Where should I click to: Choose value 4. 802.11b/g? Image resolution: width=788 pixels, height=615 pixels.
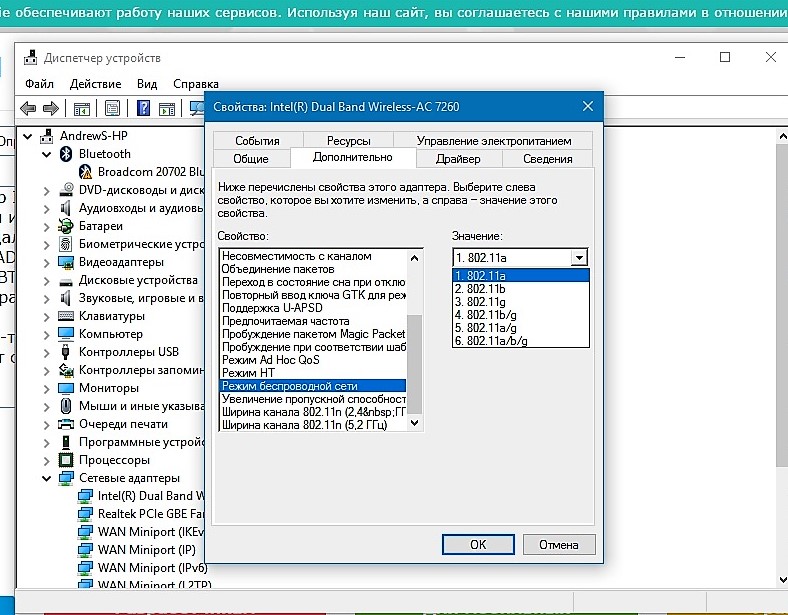[x=521, y=315]
